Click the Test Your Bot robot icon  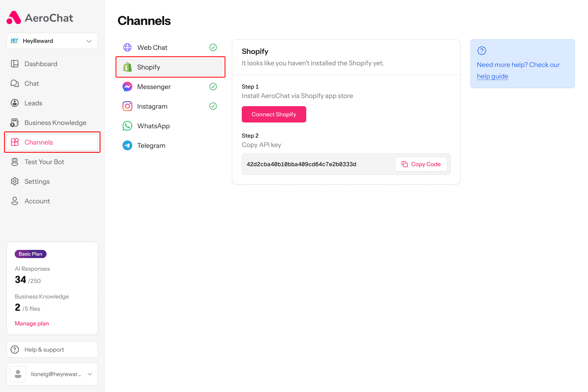(15, 162)
